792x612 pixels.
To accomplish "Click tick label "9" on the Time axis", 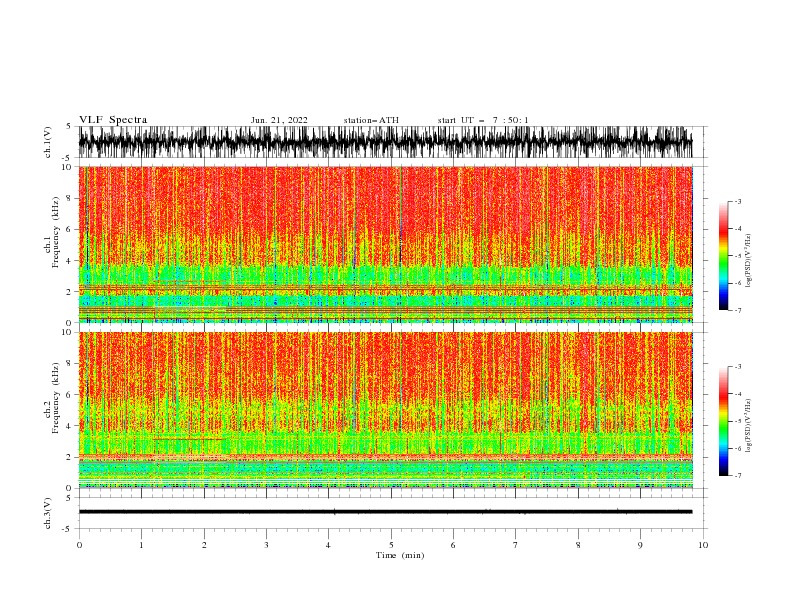I will coord(640,545).
